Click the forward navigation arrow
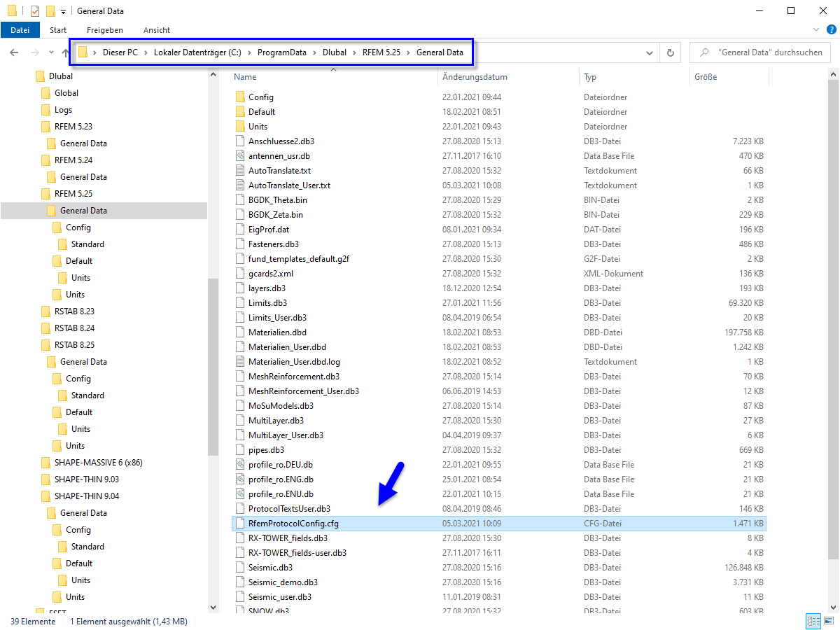The width and height of the screenshot is (840, 630). click(x=33, y=52)
